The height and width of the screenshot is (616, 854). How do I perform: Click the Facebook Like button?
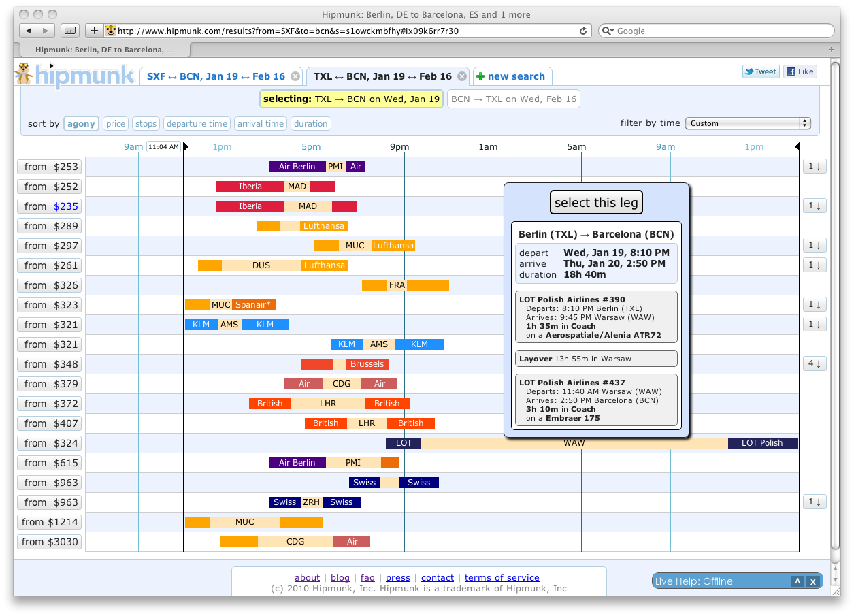coord(800,71)
